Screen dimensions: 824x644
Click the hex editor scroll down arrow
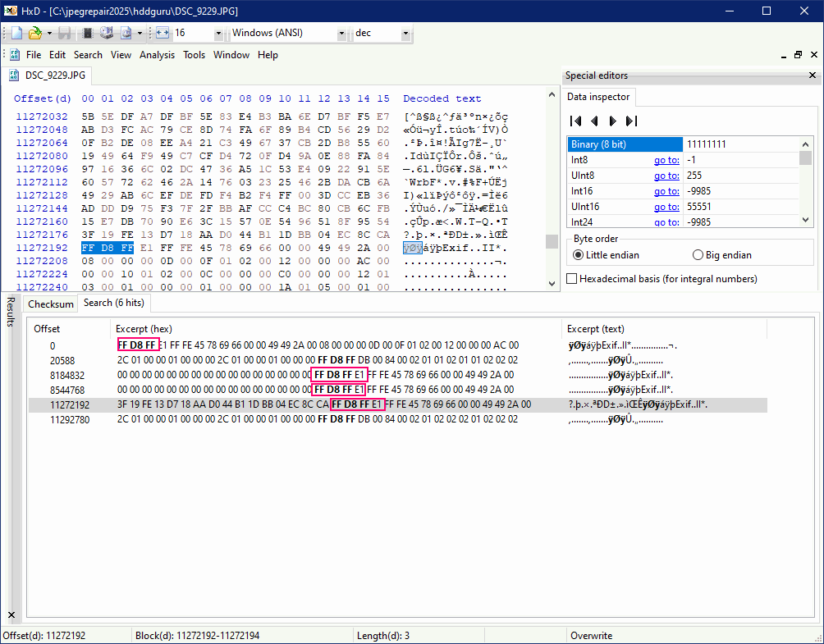552,284
